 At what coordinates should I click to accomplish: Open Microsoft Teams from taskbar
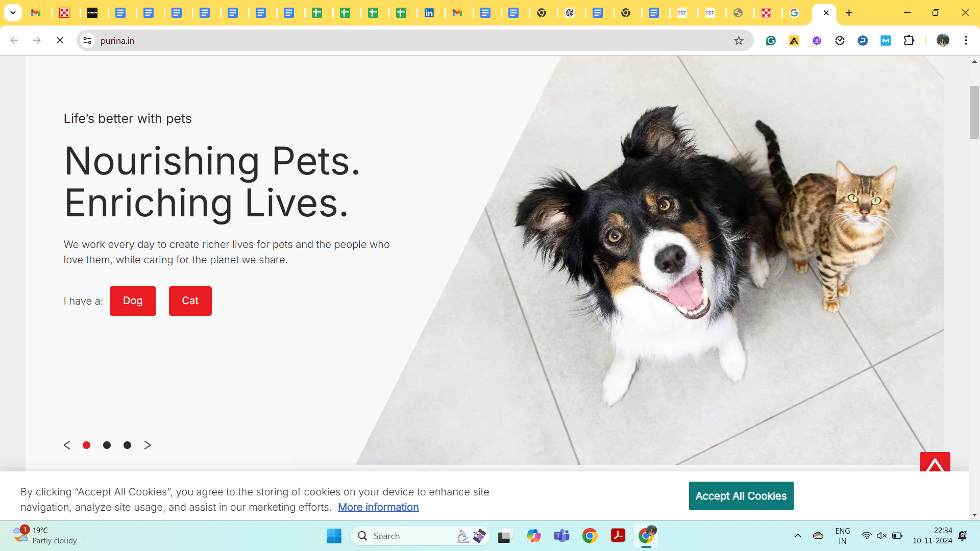[x=561, y=536]
